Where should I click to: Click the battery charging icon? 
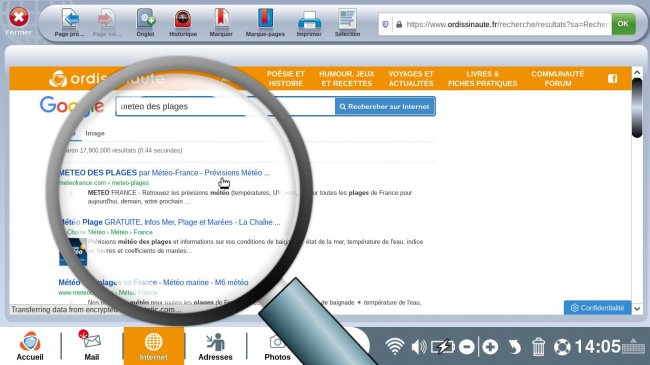pyautogui.click(x=443, y=347)
